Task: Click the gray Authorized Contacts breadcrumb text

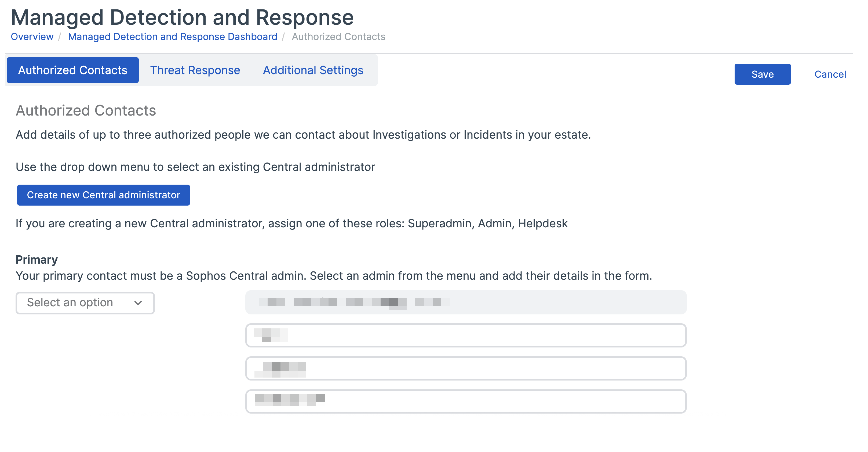Action: click(338, 37)
